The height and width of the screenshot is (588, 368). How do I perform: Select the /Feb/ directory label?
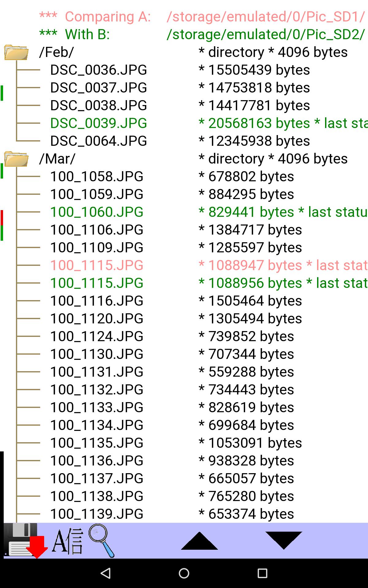tap(57, 52)
